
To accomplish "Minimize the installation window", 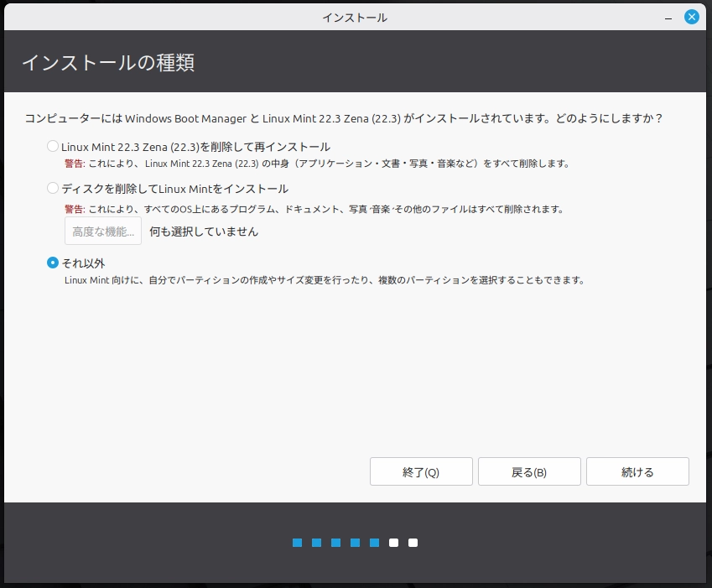I will pyautogui.click(x=667, y=16).
